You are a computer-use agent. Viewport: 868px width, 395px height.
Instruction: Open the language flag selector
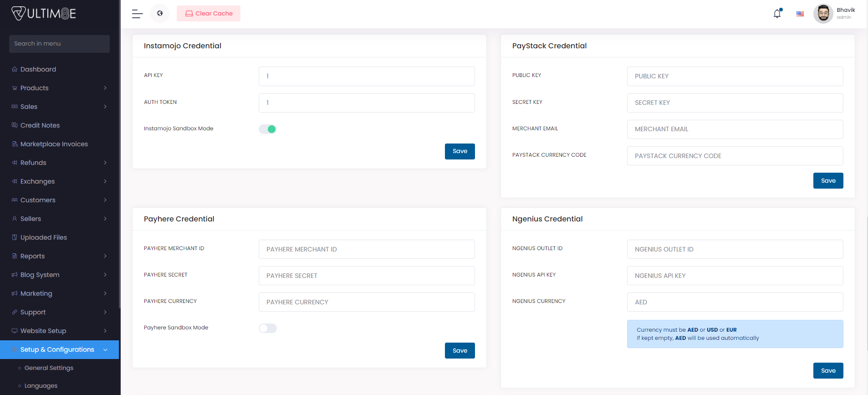[800, 14]
